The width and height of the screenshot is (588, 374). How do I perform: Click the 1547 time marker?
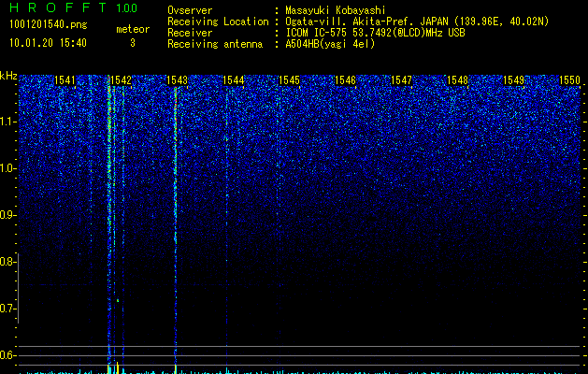click(x=401, y=80)
